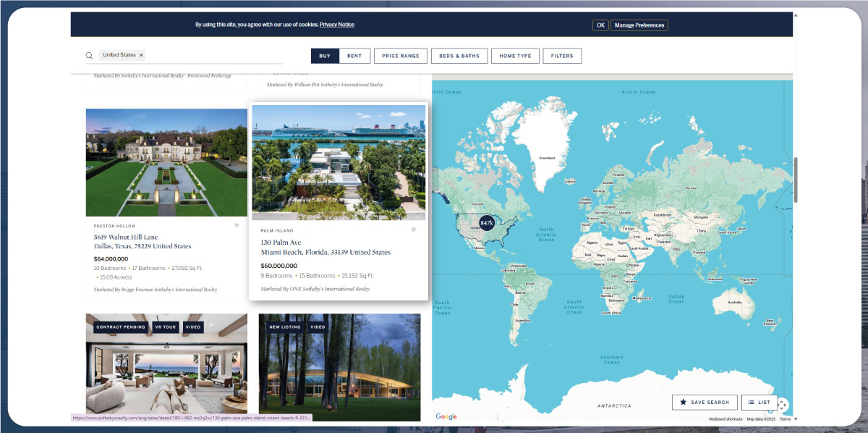Switch to the RENT option
The image size is (868, 433).
pyautogui.click(x=354, y=56)
